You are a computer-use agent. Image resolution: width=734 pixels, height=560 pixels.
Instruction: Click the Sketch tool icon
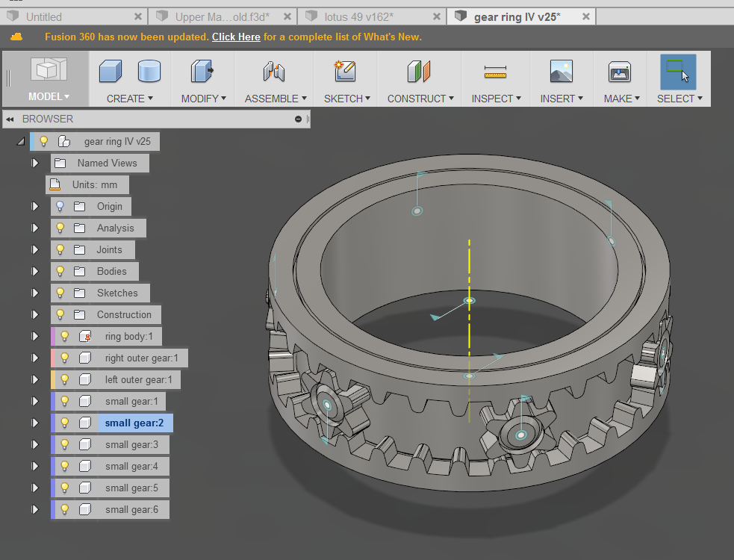click(x=346, y=72)
